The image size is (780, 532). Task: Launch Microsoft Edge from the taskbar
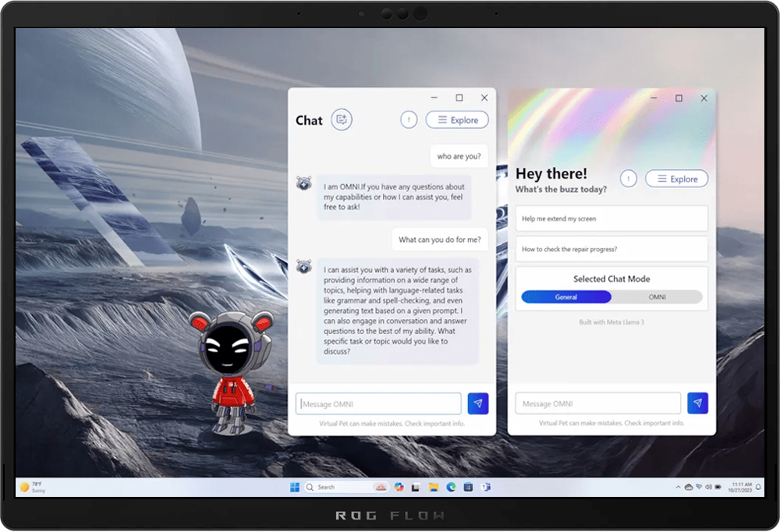coord(451,488)
